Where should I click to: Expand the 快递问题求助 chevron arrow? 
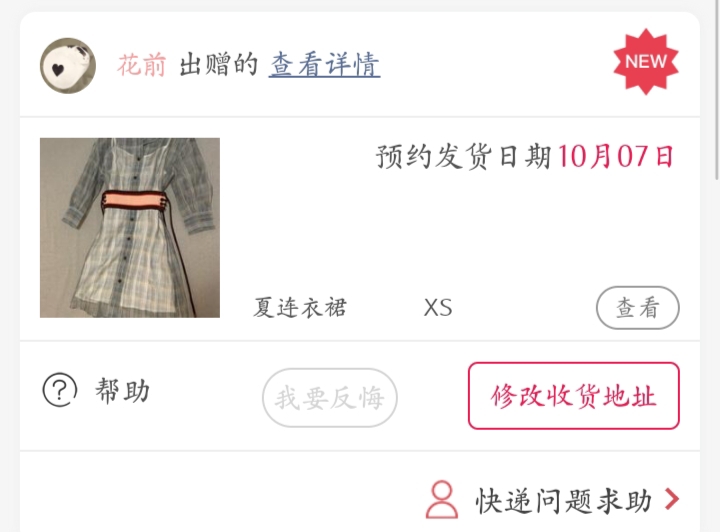click(x=672, y=499)
